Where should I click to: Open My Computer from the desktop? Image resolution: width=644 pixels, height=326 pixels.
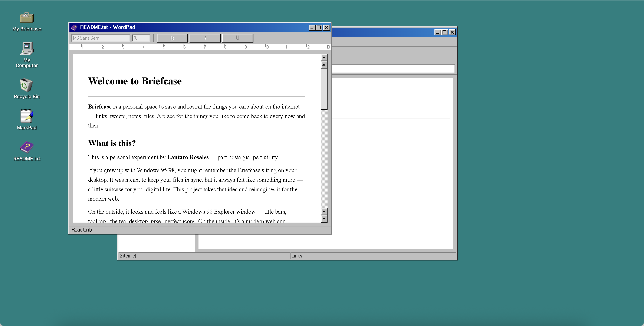[26, 54]
